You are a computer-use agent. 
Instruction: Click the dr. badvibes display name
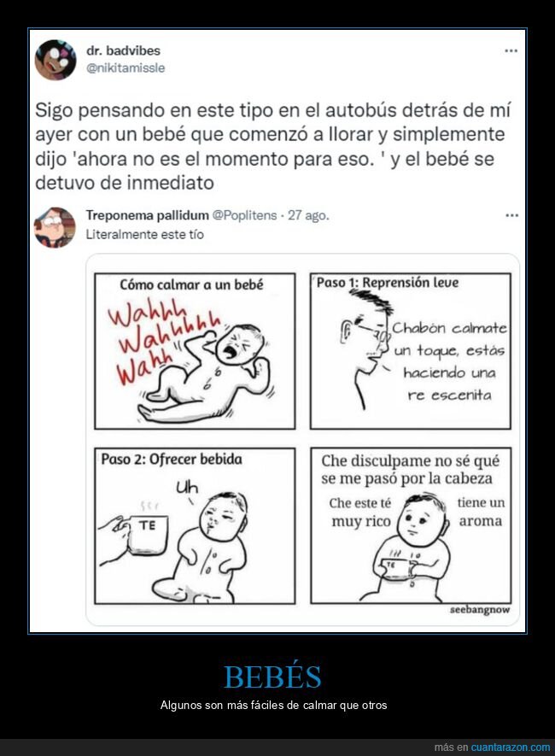[123, 50]
